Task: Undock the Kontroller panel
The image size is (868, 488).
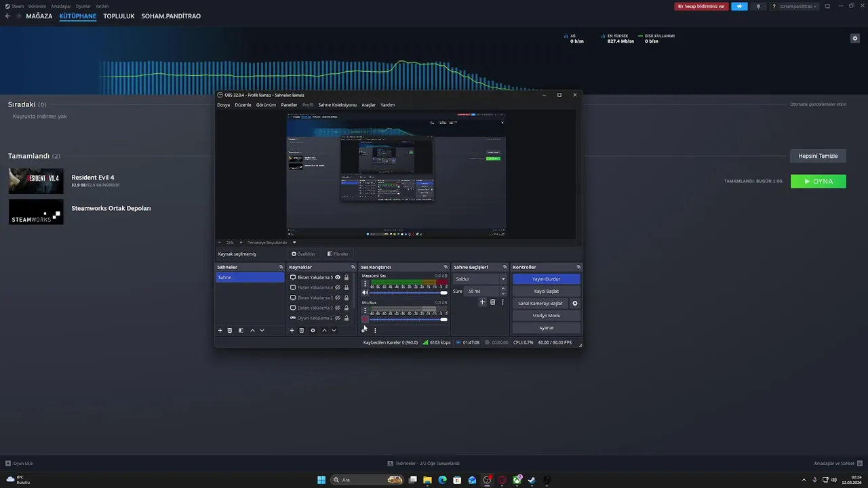Action: tap(578, 267)
